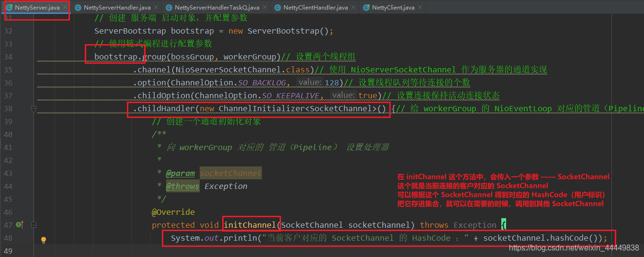The width and height of the screenshot is (644, 257).
Task: Click line number 49 in the gutter
Action: [8, 251]
